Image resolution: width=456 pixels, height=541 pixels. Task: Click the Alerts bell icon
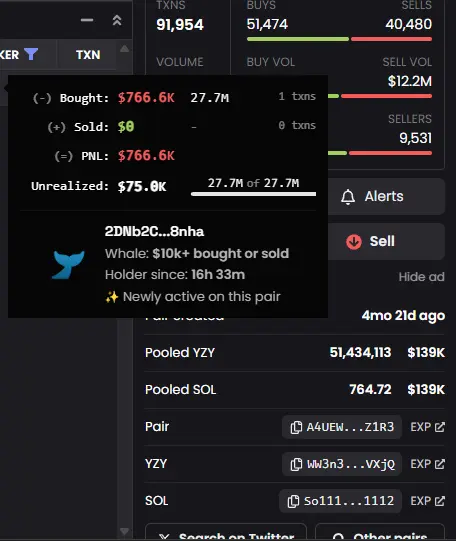tap(348, 197)
